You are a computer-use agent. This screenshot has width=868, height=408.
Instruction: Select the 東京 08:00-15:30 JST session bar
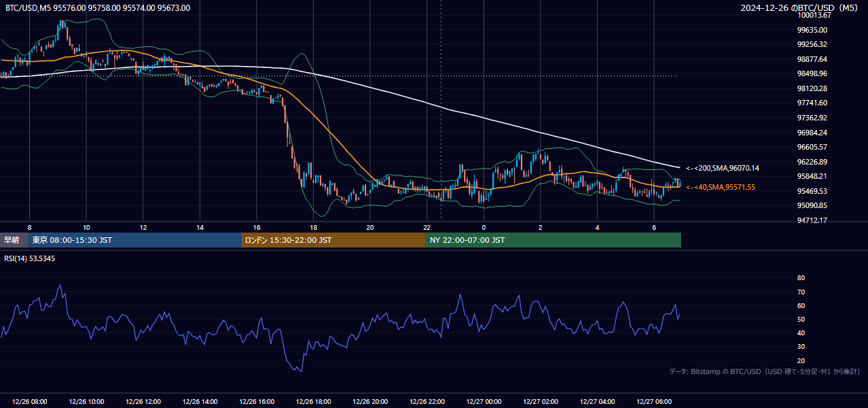(x=135, y=240)
